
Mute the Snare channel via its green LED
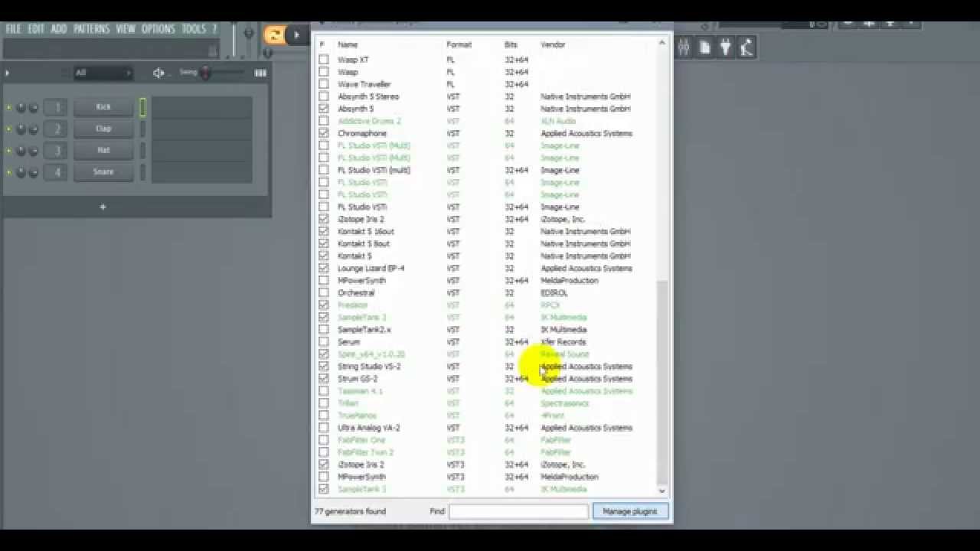(x=8, y=172)
